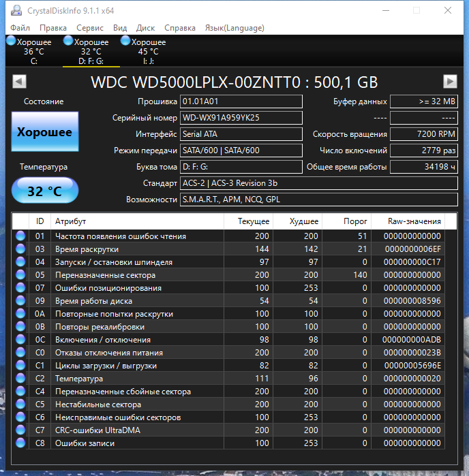Click status orb of attribute 09
Image resolution: width=469 pixels, height=476 pixels.
click(x=20, y=300)
